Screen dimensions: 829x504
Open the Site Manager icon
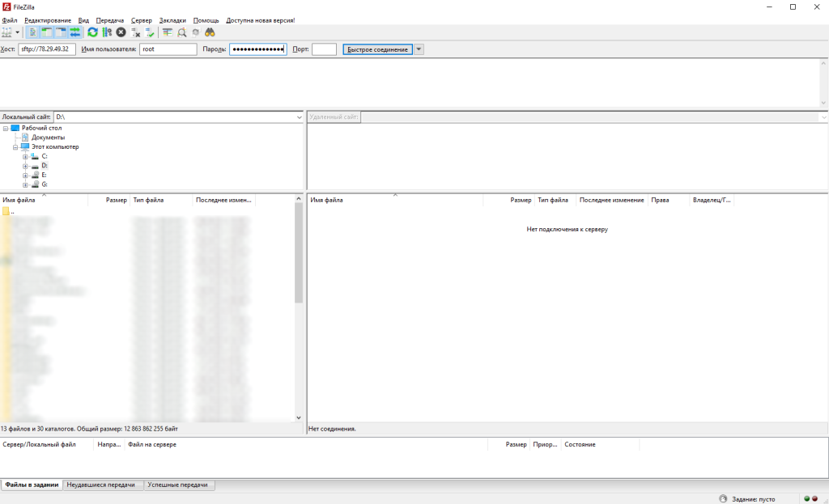(6, 32)
